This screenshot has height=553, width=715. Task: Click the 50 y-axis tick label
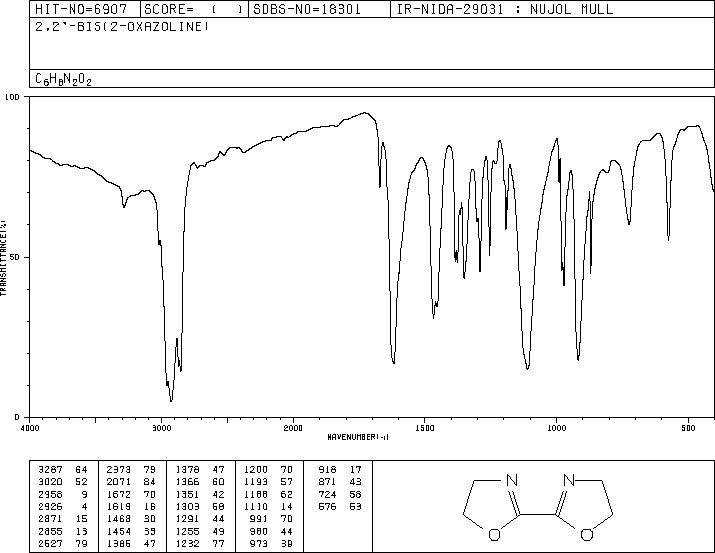[x=15, y=257]
